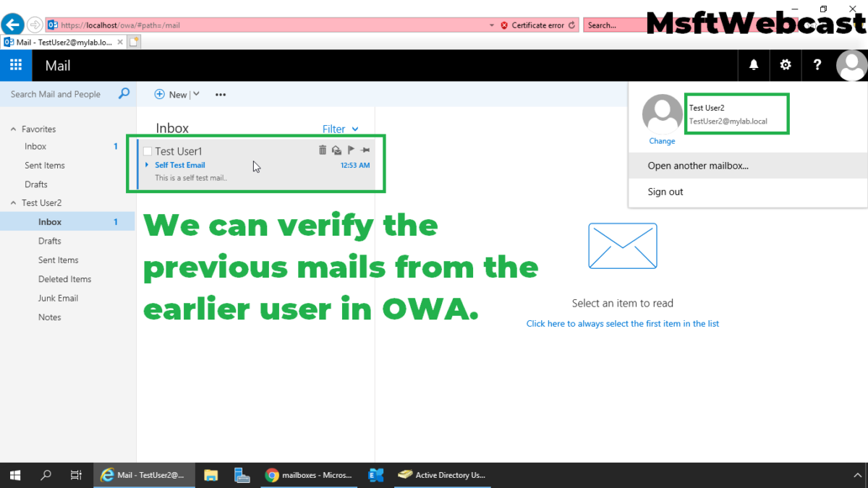Click the Change profile photo link
Screen dimensions: 868x488
(x=662, y=141)
